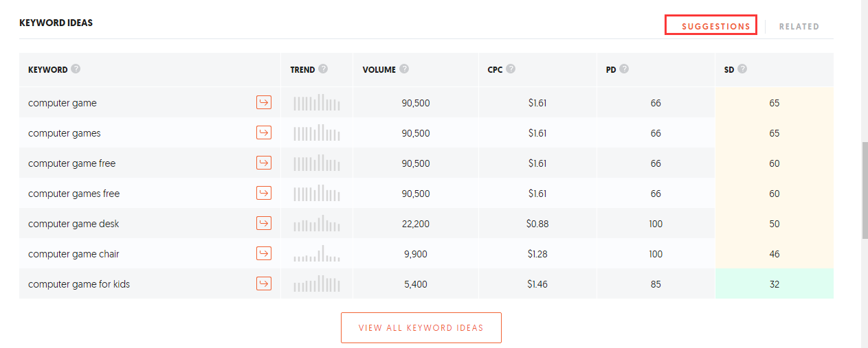
Task: Click help icon beside TREND header
Action: (323, 69)
